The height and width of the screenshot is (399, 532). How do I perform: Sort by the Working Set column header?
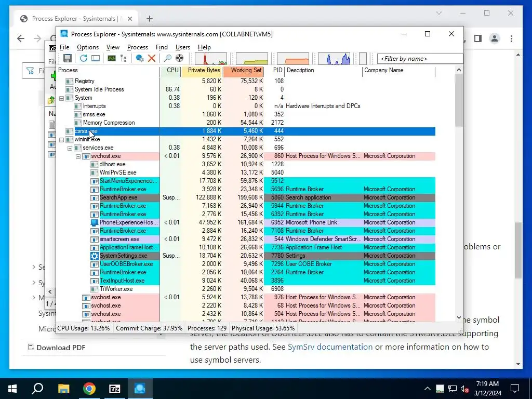point(243,70)
